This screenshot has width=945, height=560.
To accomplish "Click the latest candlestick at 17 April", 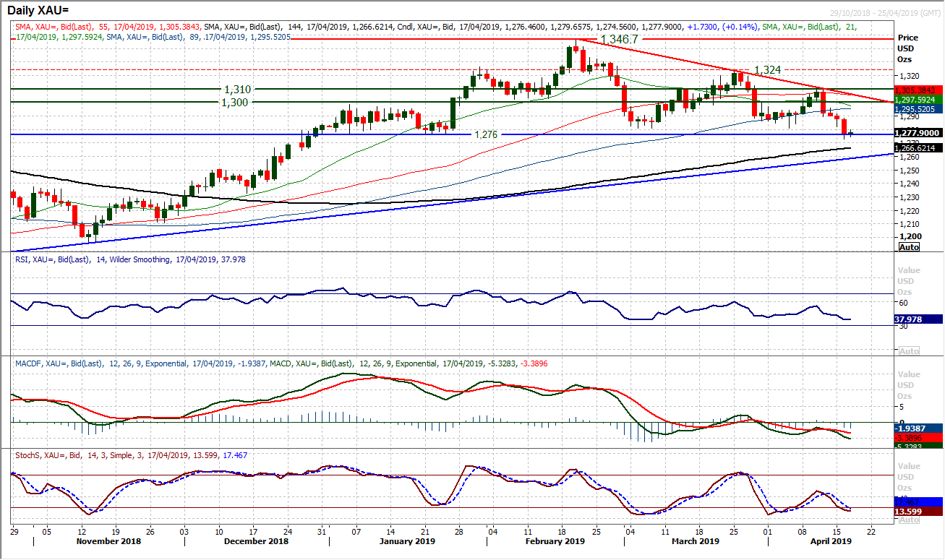I will tap(851, 133).
